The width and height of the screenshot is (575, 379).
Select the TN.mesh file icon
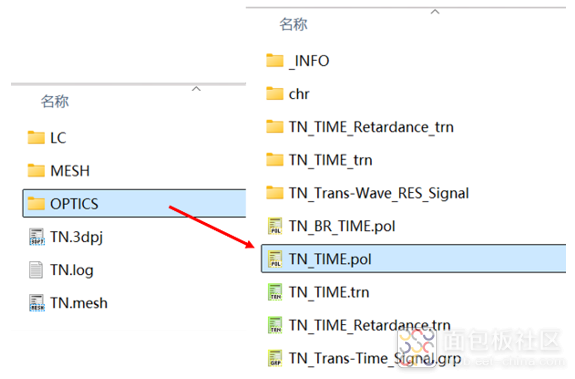36,303
